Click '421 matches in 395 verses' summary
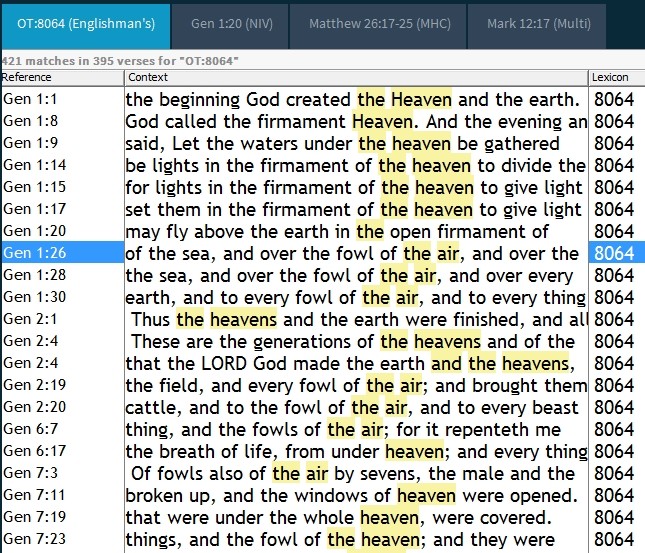The width and height of the screenshot is (645, 553). 120,61
